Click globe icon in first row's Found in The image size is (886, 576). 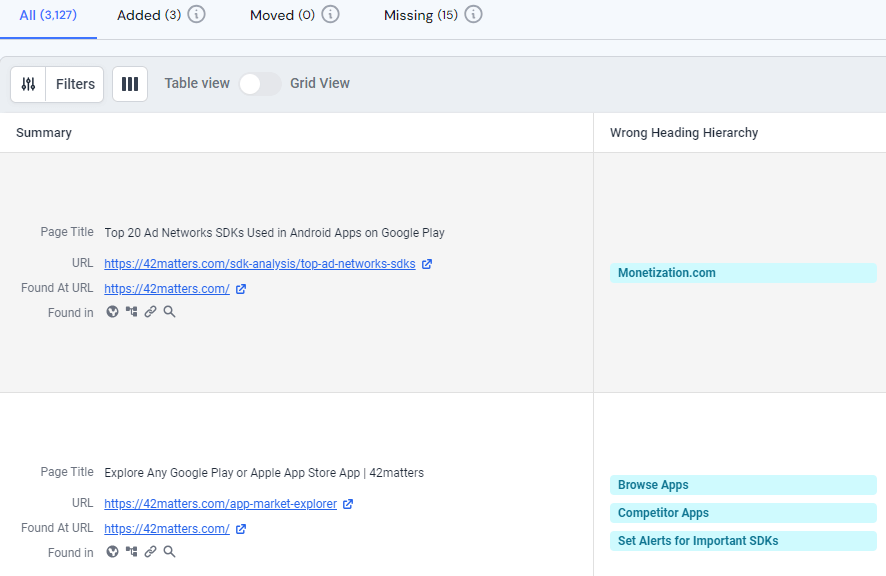pos(113,312)
